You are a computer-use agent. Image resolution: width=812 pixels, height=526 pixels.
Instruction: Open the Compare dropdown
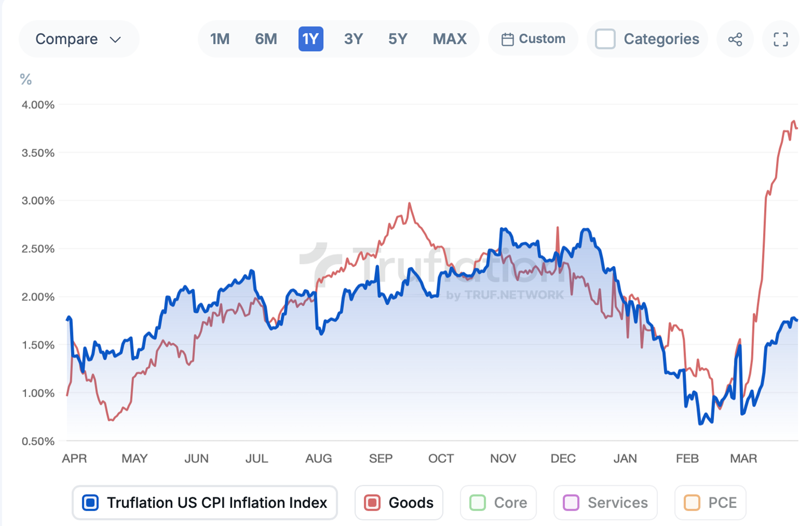(x=78, y=39)
